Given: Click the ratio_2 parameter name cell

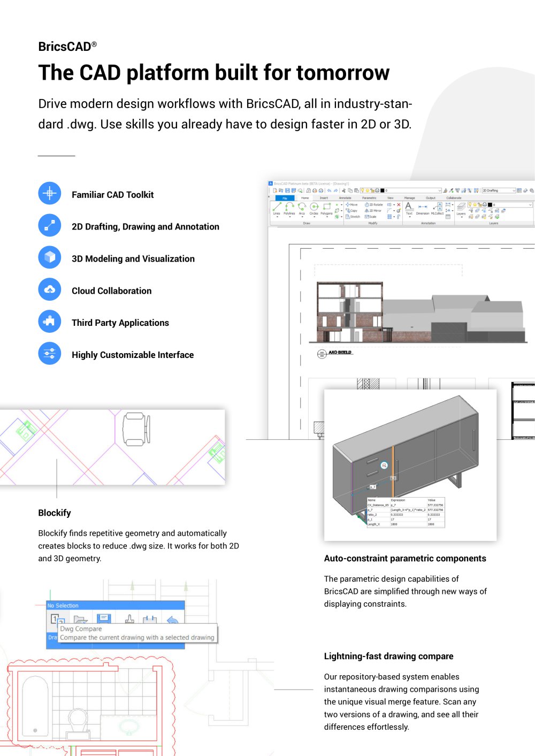Looking at the screenshot, I should 372,515.
